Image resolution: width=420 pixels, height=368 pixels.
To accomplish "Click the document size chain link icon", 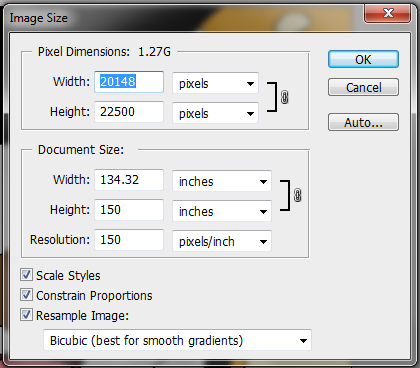I will point(297,195).
